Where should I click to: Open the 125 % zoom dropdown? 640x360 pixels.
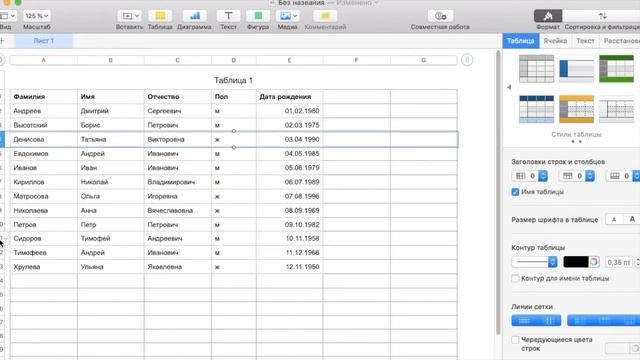click(x=36, y=16)
